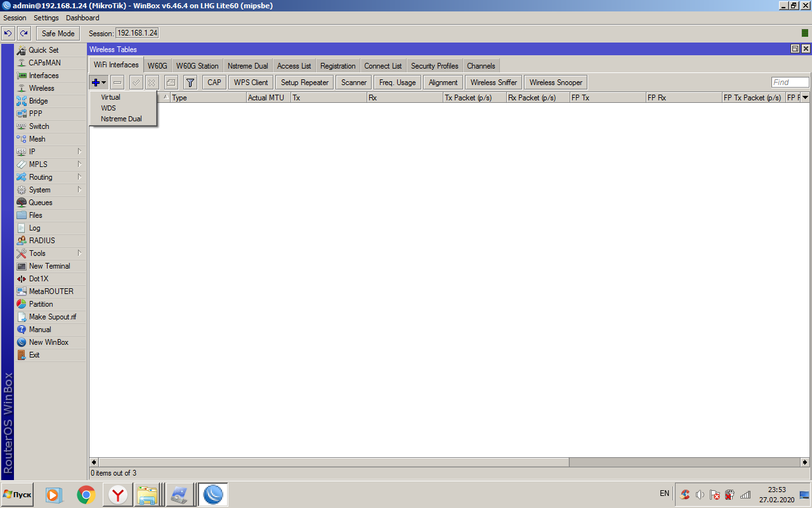The height and width of the screenshot is (508, 812).
Task: Open the Bridge section
Action: 50,101
